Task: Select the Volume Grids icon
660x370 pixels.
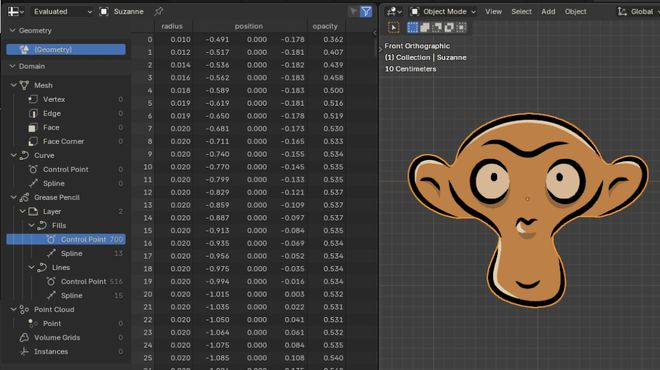Action: 24,337
